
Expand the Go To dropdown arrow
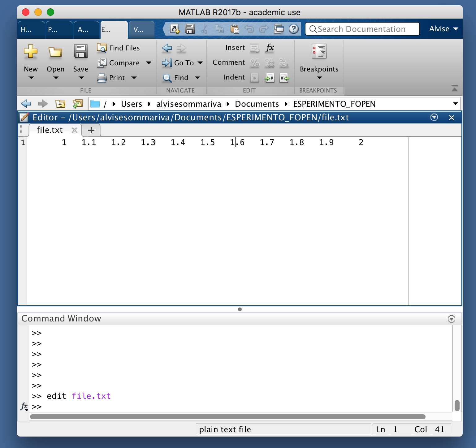[200, 63]
